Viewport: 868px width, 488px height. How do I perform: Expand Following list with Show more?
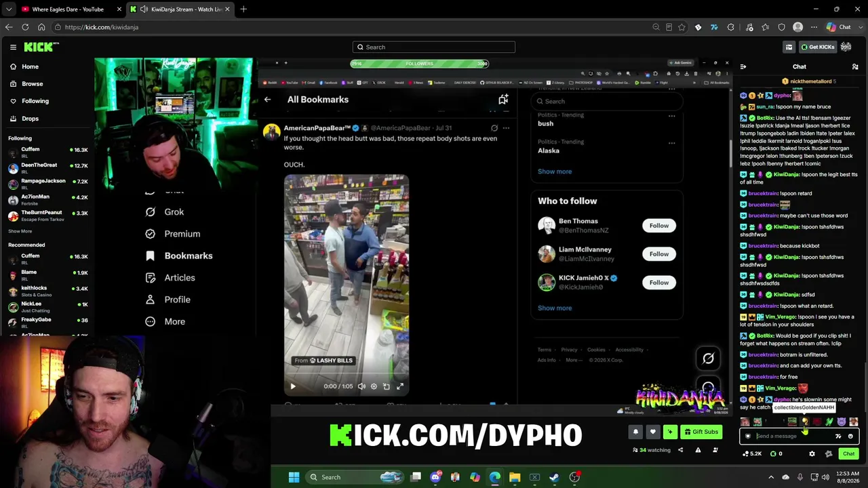pyautogui.click(x=20, y=231)
